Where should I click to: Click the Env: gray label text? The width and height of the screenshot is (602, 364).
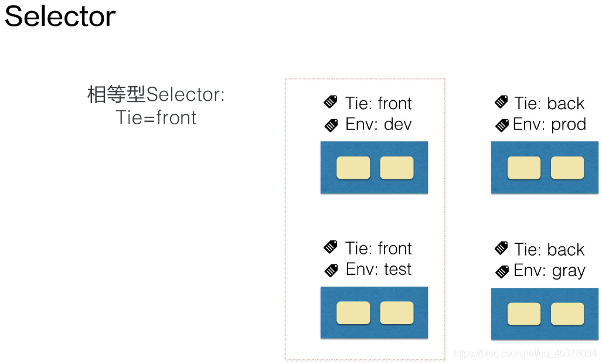point(549,271)
